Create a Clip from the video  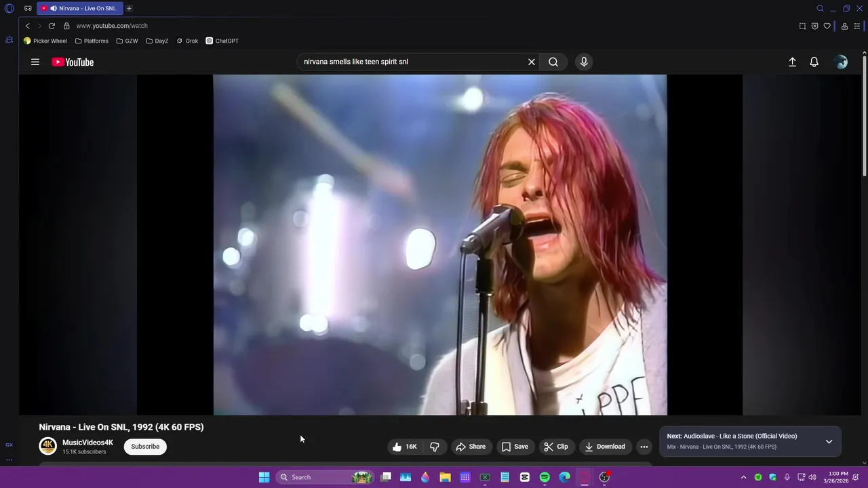556,447
